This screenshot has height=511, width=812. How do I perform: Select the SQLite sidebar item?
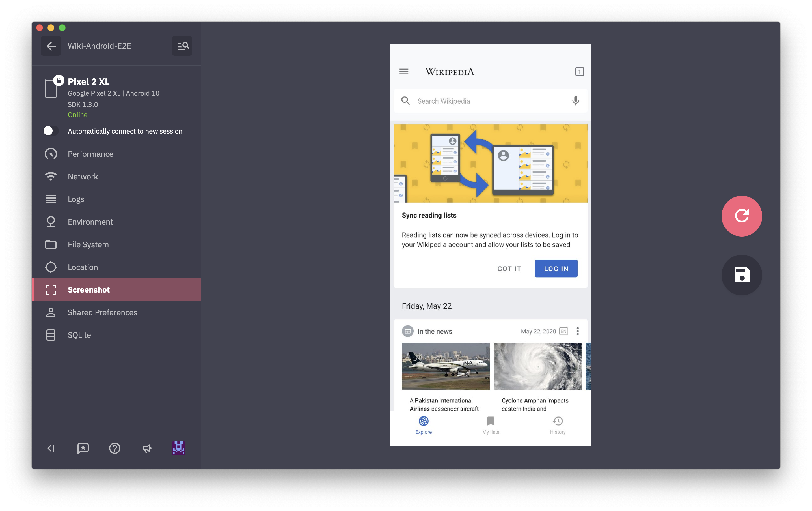coord(79,335)
